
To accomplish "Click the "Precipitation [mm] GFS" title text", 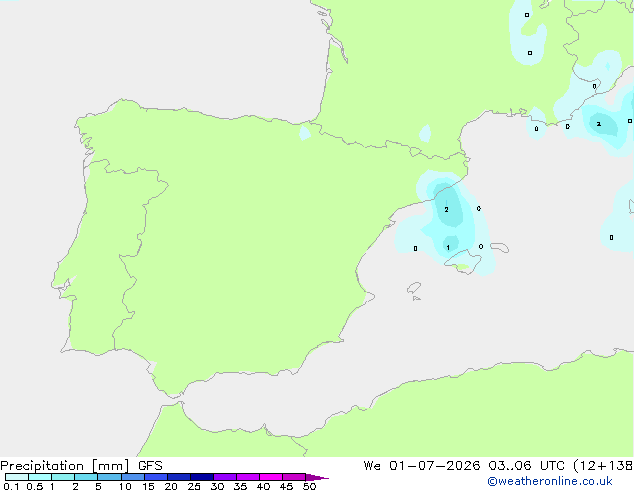I will [x=81, y=466].
